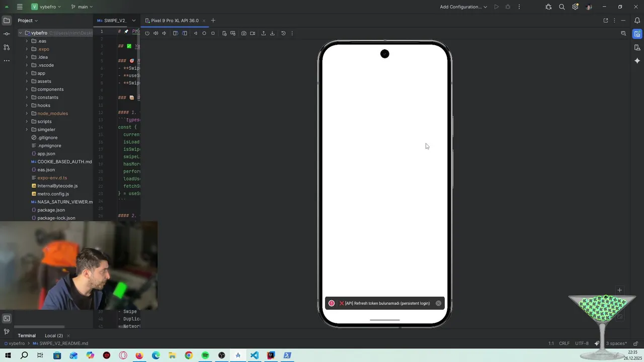Viewport: 644px width, 362px height.
Task: Take emulator screenshot with camera icon
Action: coord(244,33)
